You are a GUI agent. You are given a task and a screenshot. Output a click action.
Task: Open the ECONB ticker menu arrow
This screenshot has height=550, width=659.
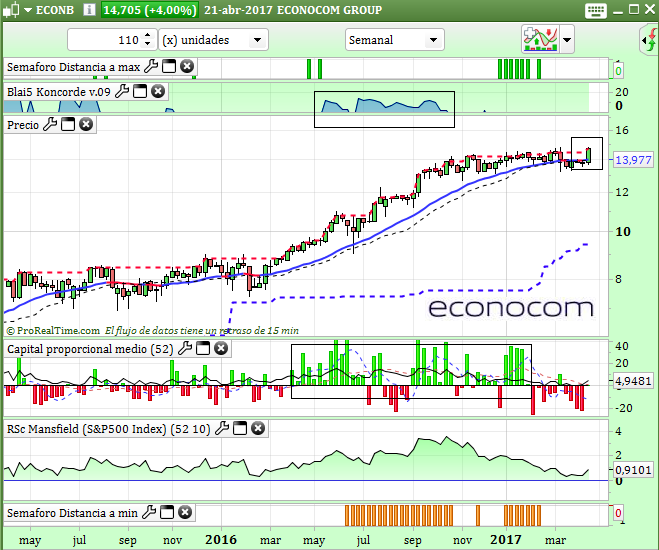coord(27,10)
